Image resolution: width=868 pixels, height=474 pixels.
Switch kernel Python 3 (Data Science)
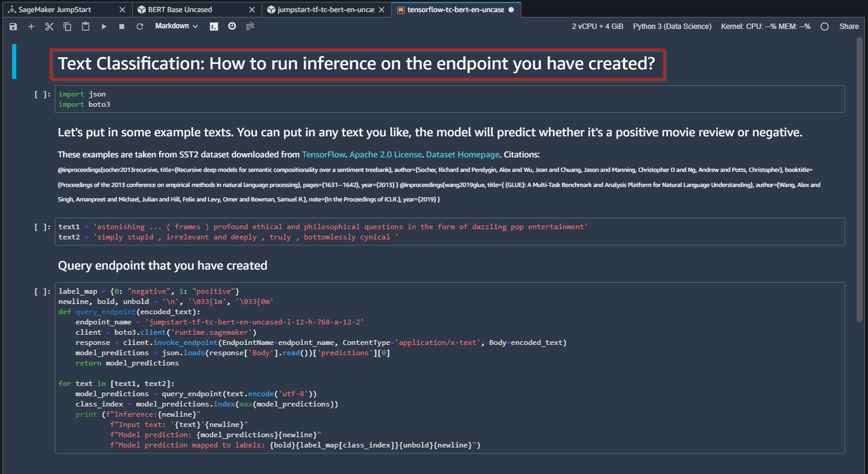pos(672,27)
